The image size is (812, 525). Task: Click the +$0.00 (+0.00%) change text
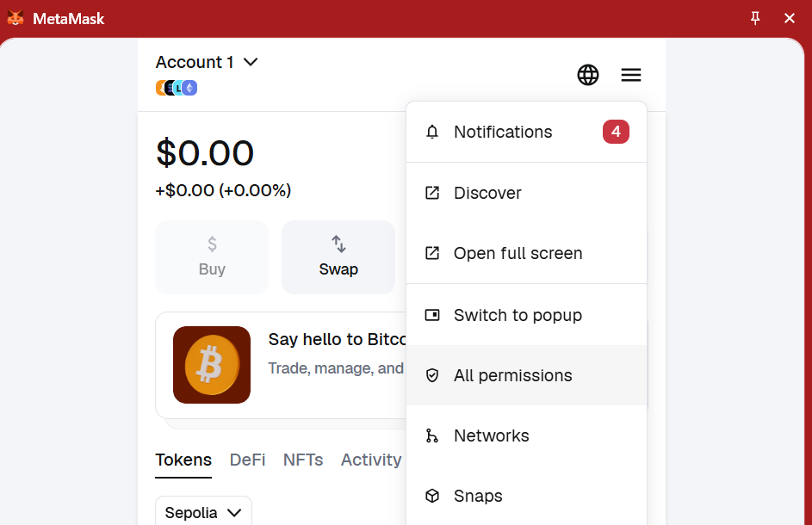[223, 190]
